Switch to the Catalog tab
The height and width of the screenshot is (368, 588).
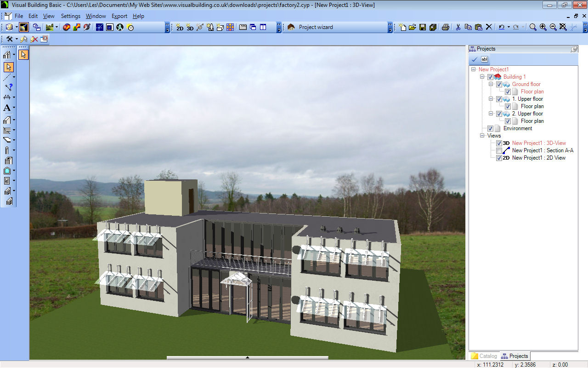click(x=484, y=356)
